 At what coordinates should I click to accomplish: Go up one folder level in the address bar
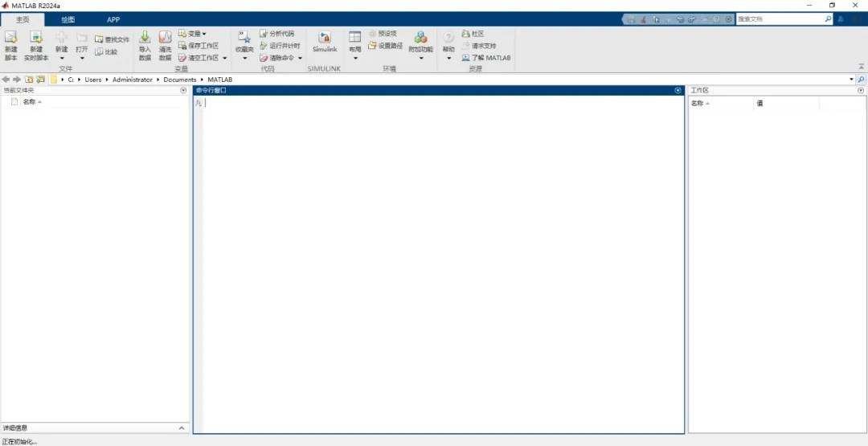pyautogui.click(x=29, y=80)
